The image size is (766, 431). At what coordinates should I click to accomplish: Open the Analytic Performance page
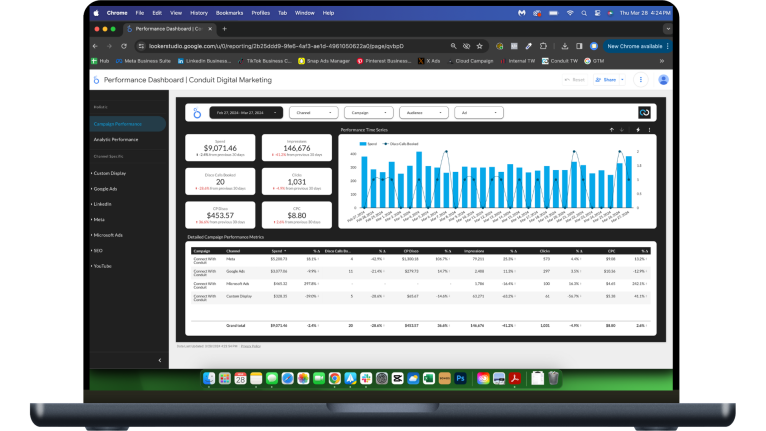coord(116,139)
